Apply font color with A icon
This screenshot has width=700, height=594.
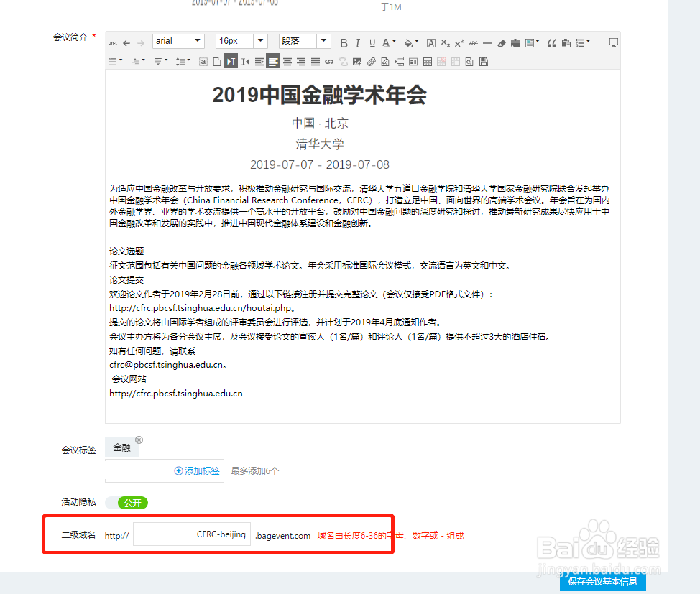(x=386, y=43)
